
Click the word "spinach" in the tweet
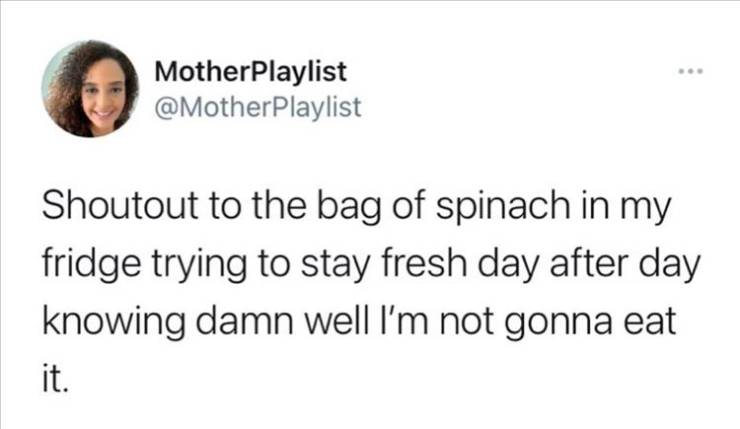click(502, 209)
